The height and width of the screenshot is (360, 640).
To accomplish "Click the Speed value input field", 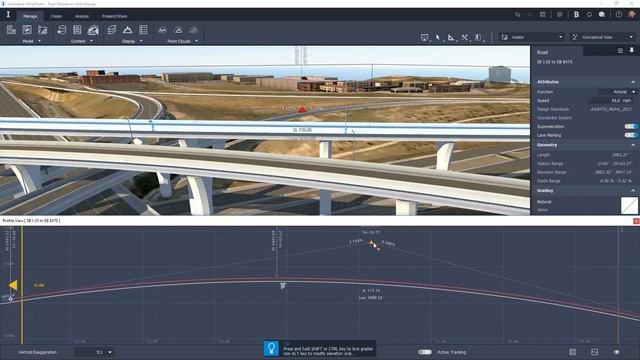I will 612,100.
